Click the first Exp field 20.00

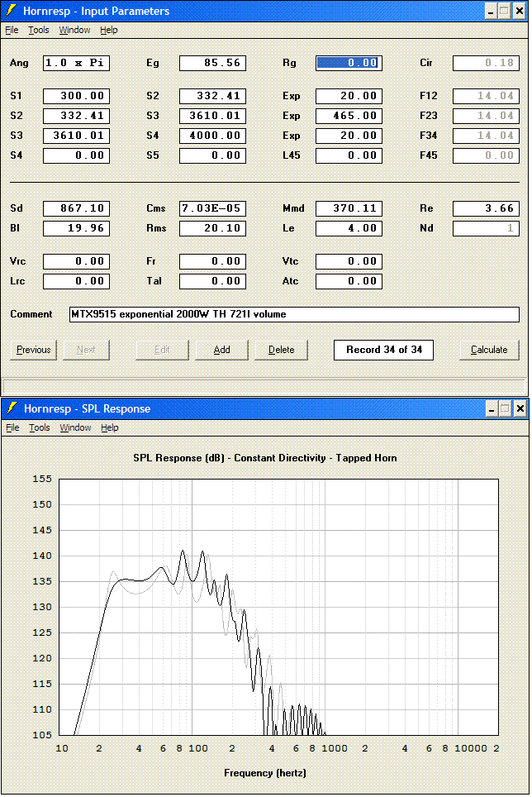coord(349,96)
